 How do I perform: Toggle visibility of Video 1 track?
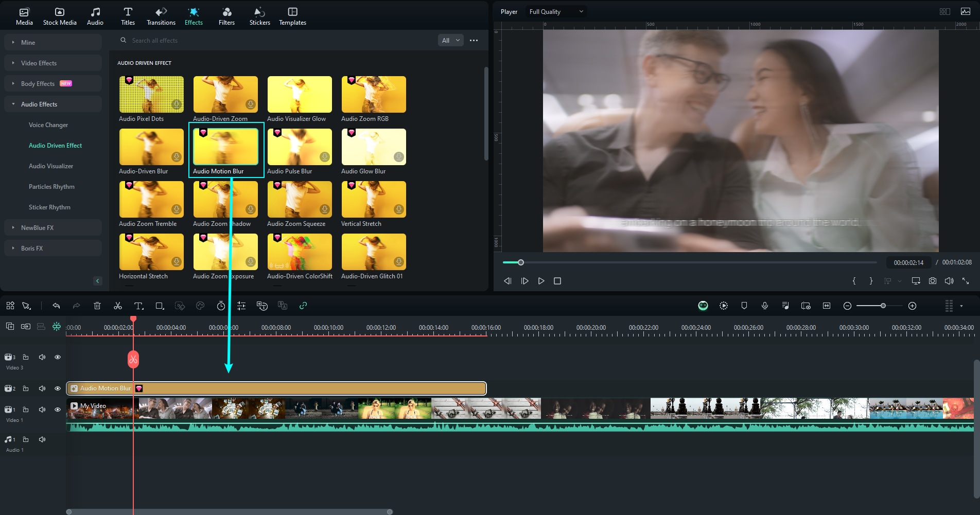pos(58,410)
